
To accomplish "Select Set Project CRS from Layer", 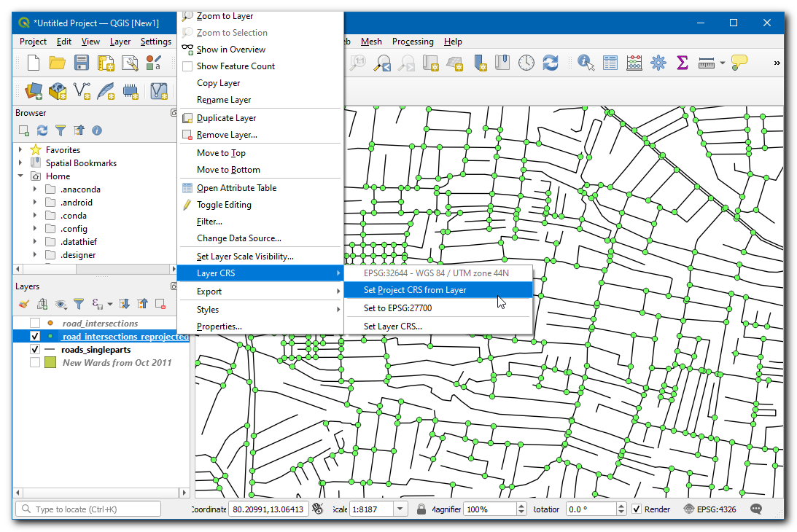I will [x=415, y=290].
